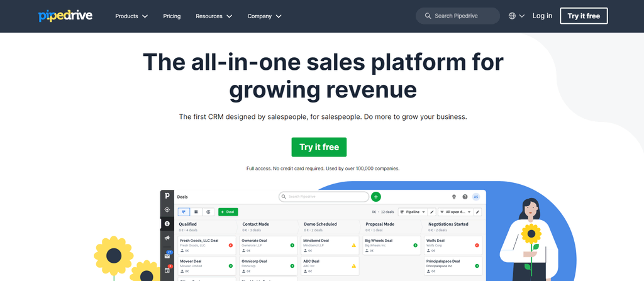Expand the Resources menu

point(214,16)
